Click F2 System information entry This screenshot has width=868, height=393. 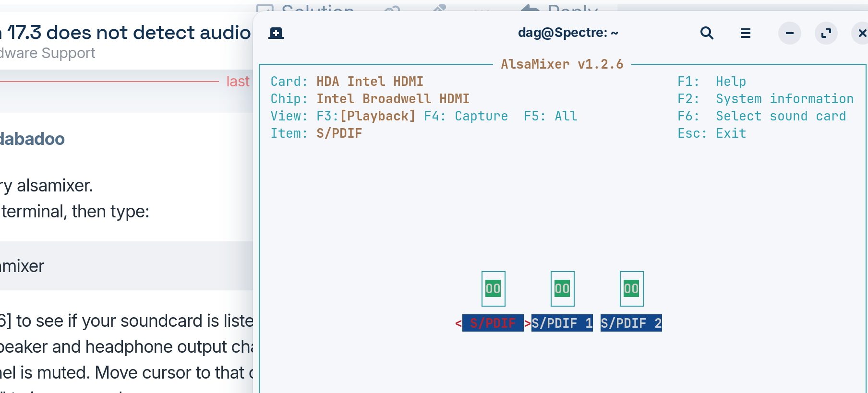(765, 99)
